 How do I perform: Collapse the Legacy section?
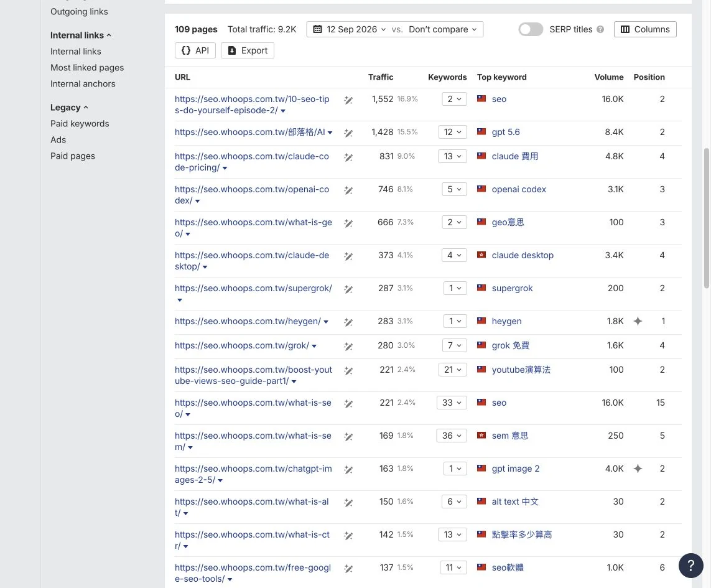coord(69,108)
